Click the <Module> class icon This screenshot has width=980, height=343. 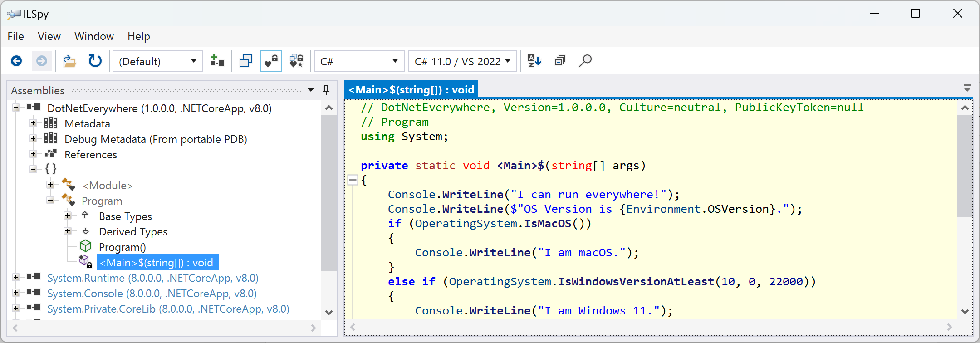[68, 185]
